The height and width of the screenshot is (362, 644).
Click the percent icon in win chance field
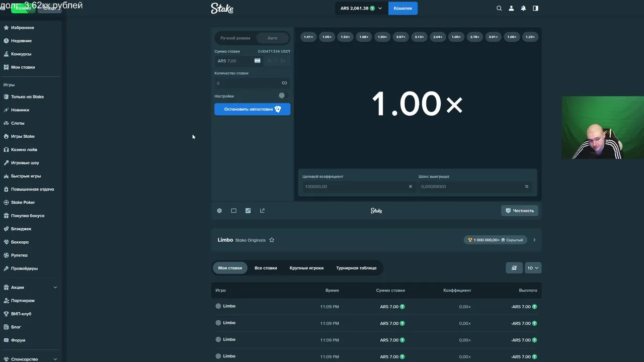(527, 187)
